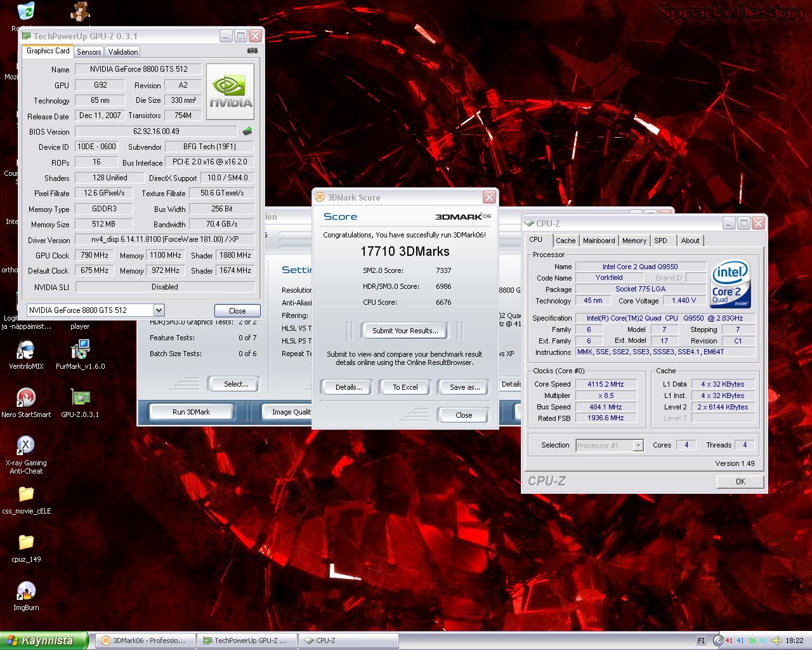Click the Intel Core 2 Quad logo
This screenshot has width=812, height=650.
(x=731, y=284)
